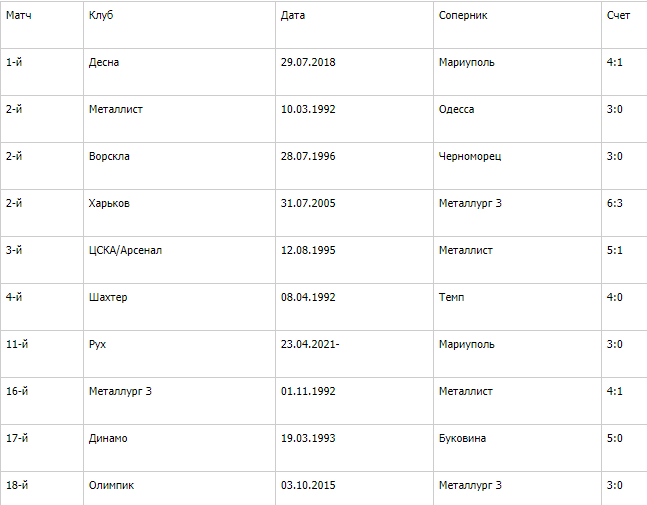The height and width of the screenshot is (505, 647).
Task: Click the Счет column header
Action: 618,16
